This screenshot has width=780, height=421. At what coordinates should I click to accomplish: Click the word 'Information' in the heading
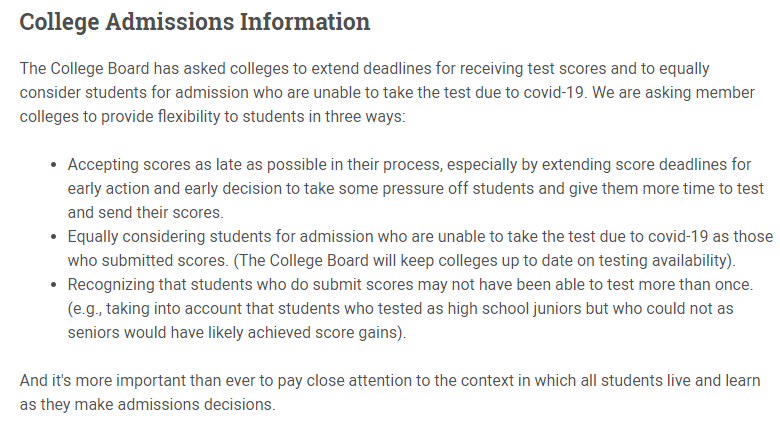(x=305, y=22)
